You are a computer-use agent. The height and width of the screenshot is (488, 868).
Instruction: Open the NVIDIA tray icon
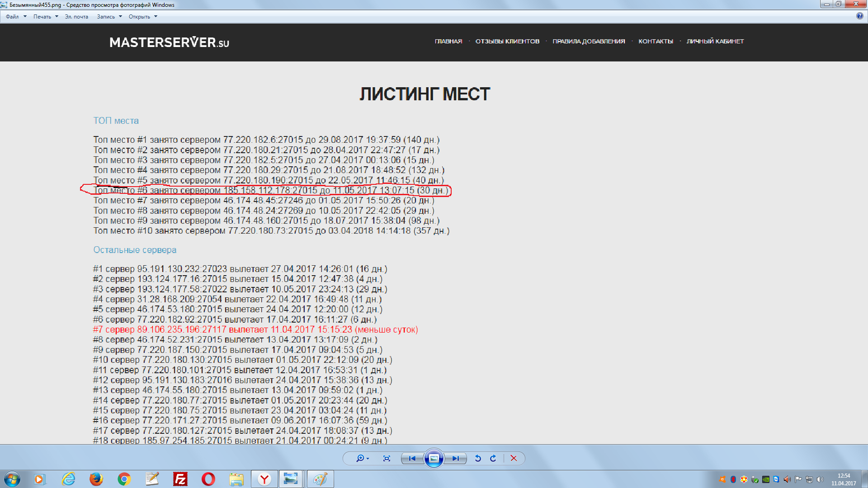(766, 479)
